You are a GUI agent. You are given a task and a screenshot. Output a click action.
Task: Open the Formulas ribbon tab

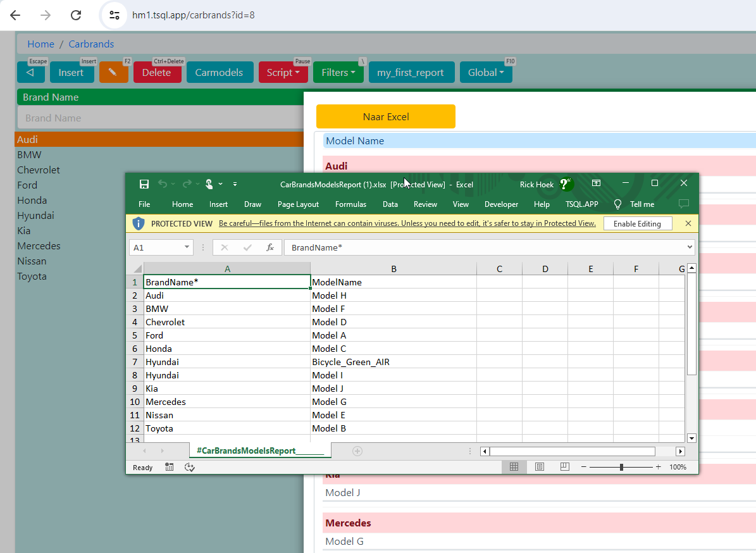[350, 204]
